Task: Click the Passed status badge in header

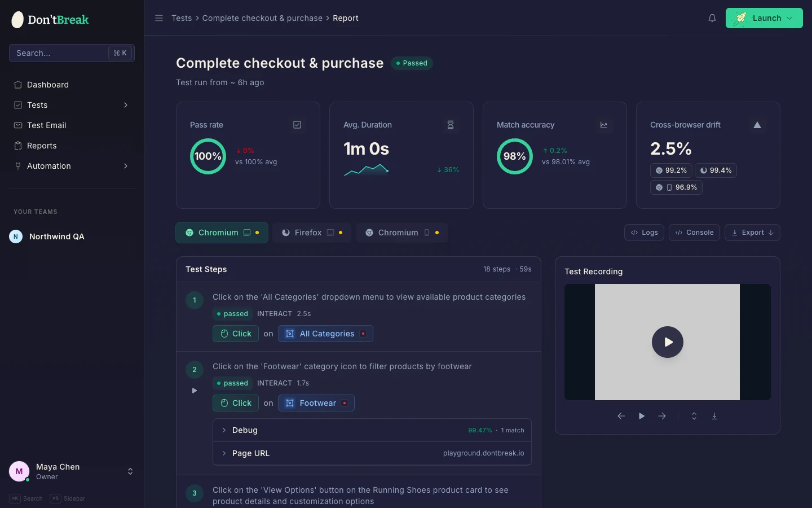Action: pos(412,63)
